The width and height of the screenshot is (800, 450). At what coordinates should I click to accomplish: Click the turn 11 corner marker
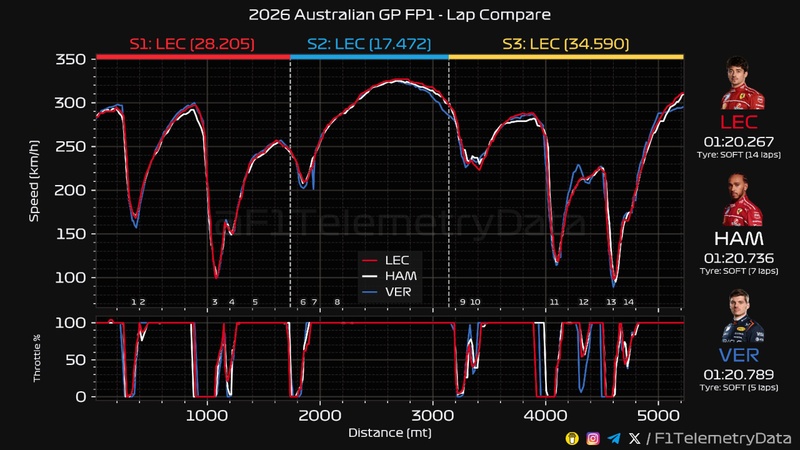coord(554,302)
